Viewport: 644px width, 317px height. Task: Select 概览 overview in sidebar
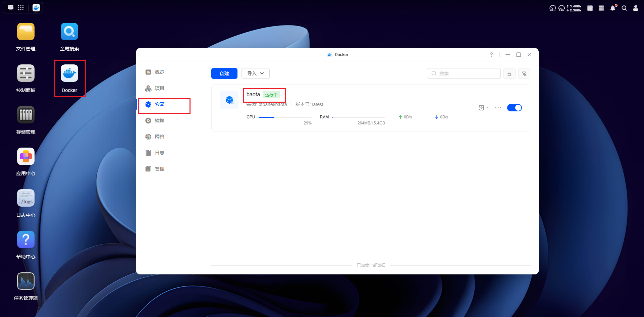coord(160,72)
